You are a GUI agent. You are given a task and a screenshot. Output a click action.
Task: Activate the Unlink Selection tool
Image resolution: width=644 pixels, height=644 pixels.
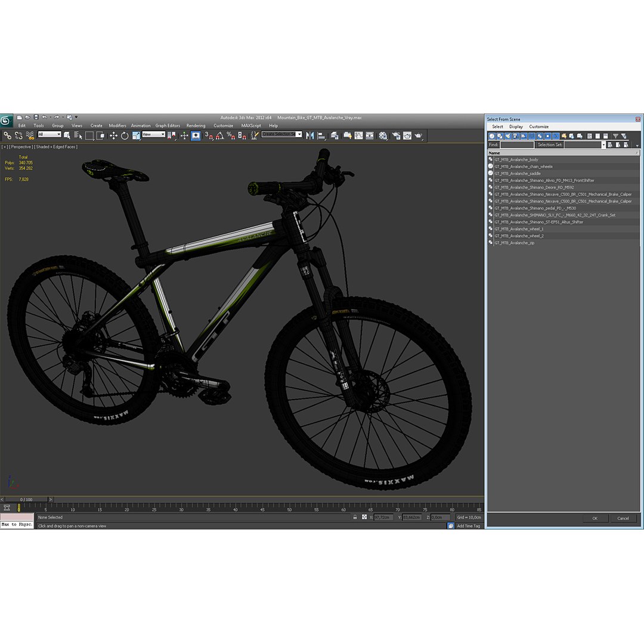tap(18, 135)
